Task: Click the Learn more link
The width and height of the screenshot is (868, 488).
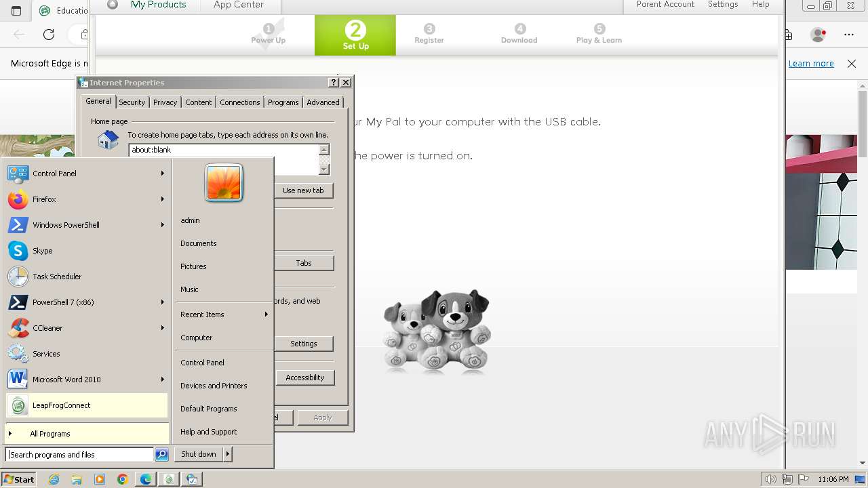Action: pos(811,64)
